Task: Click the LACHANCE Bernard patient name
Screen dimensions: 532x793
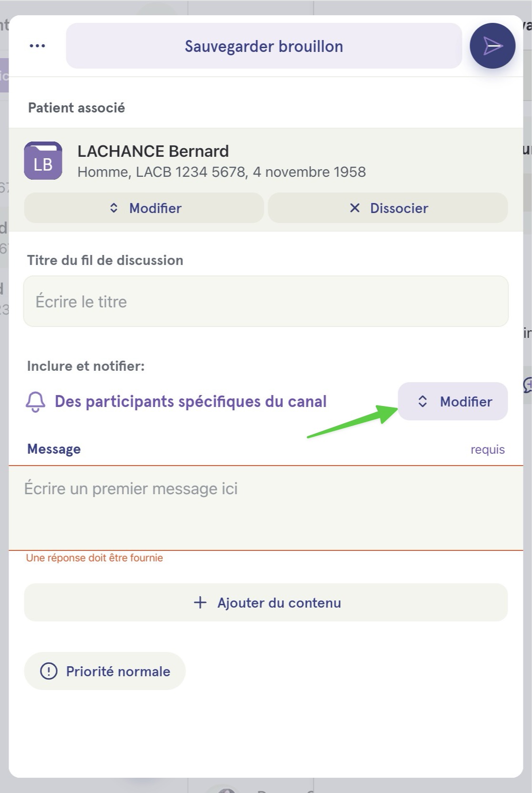Action: [x=153, y=151]
